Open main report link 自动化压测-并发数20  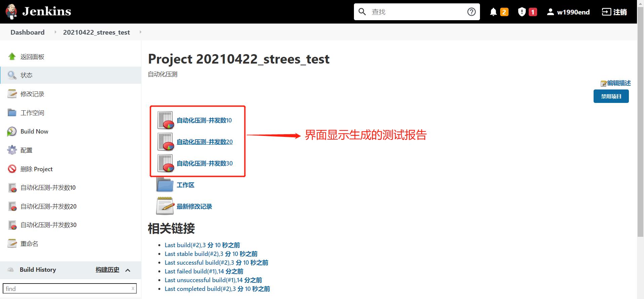click(x=205, y=142)
